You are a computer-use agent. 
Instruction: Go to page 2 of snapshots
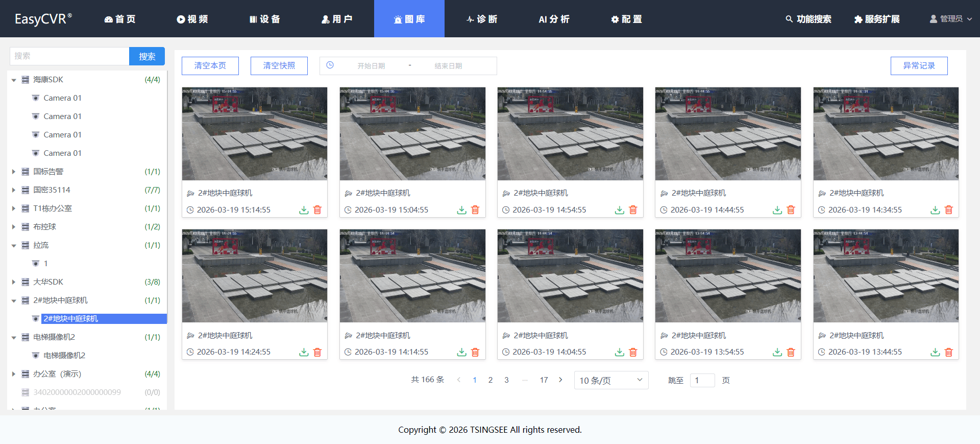(x=491, y=380)
